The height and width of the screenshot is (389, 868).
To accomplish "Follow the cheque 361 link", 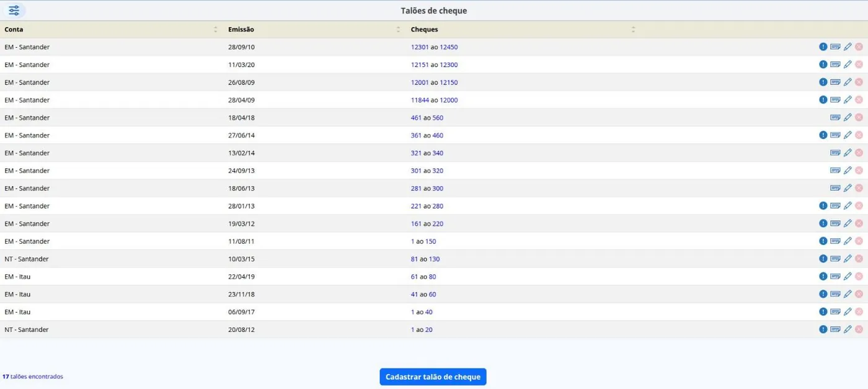I will click(416, 135).
